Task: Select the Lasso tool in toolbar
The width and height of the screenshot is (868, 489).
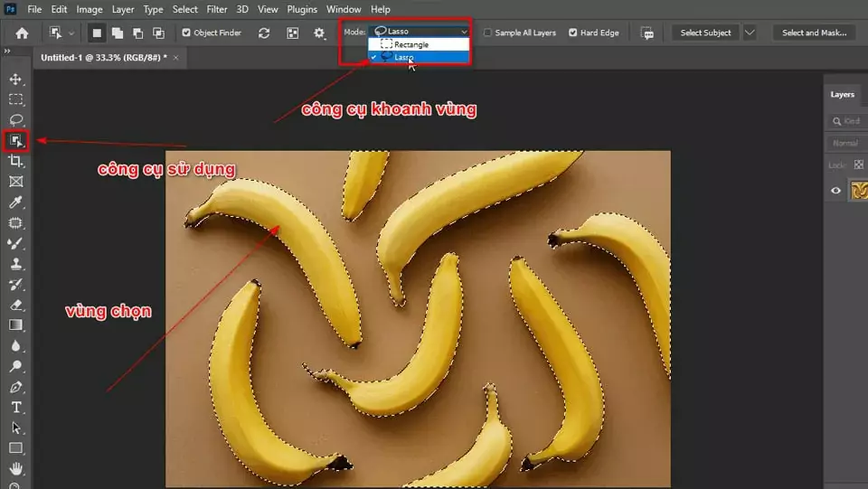Action: pos(15,119)
